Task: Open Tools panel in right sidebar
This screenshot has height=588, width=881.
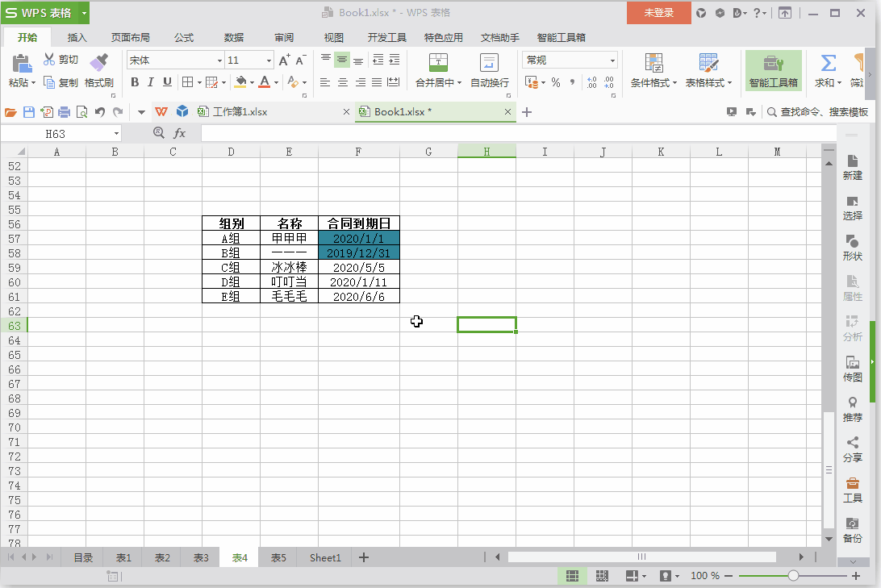Action: click(x=852, y=490)
